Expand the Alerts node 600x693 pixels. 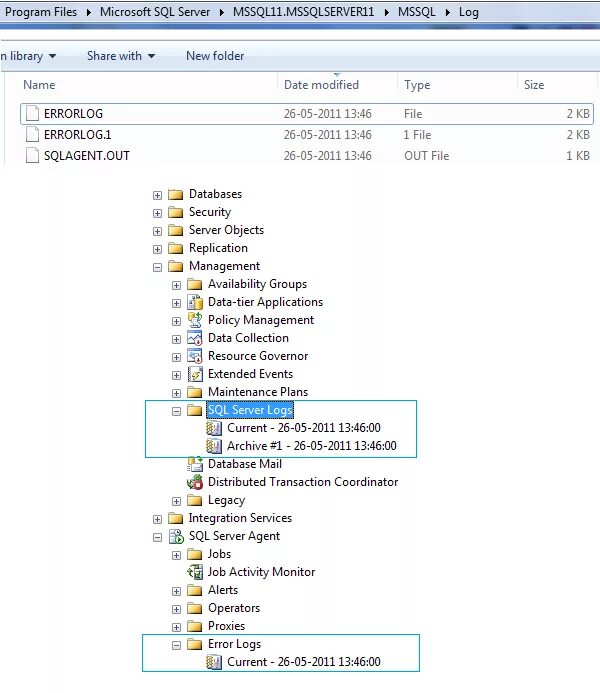tap(176, 591)
